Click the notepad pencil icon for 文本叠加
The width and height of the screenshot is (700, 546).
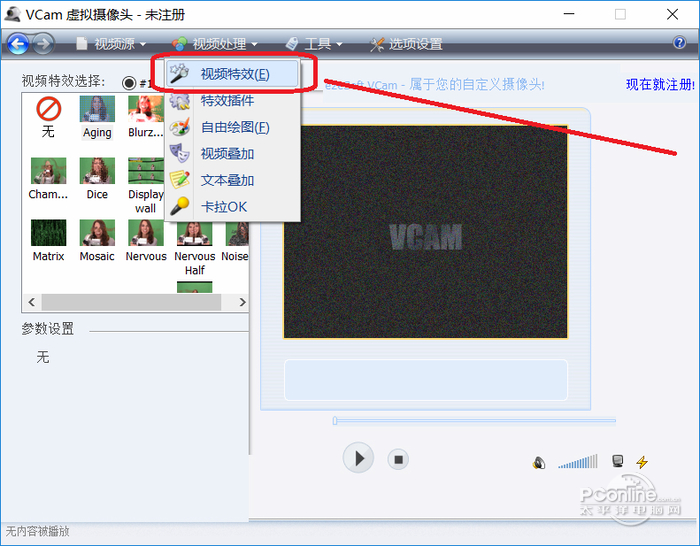[179, 180]
